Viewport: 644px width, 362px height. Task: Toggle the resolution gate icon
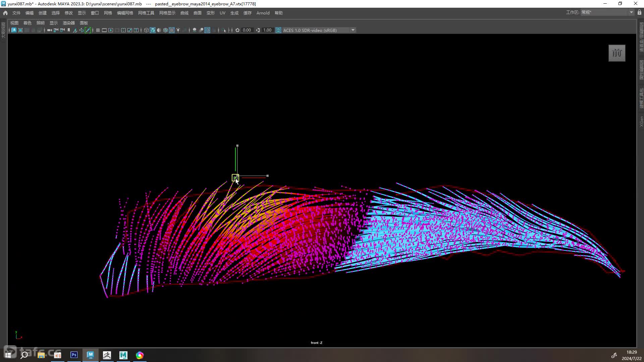tap(111, 30)
